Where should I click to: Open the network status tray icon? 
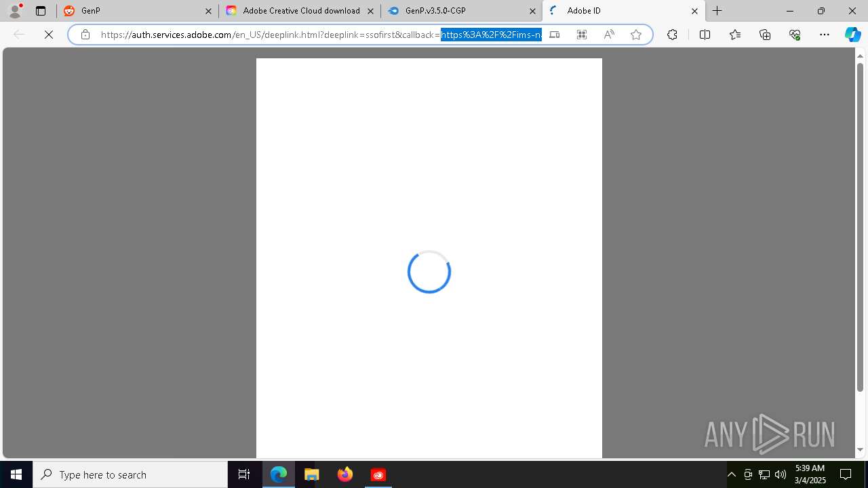click(x=764, y=474)
